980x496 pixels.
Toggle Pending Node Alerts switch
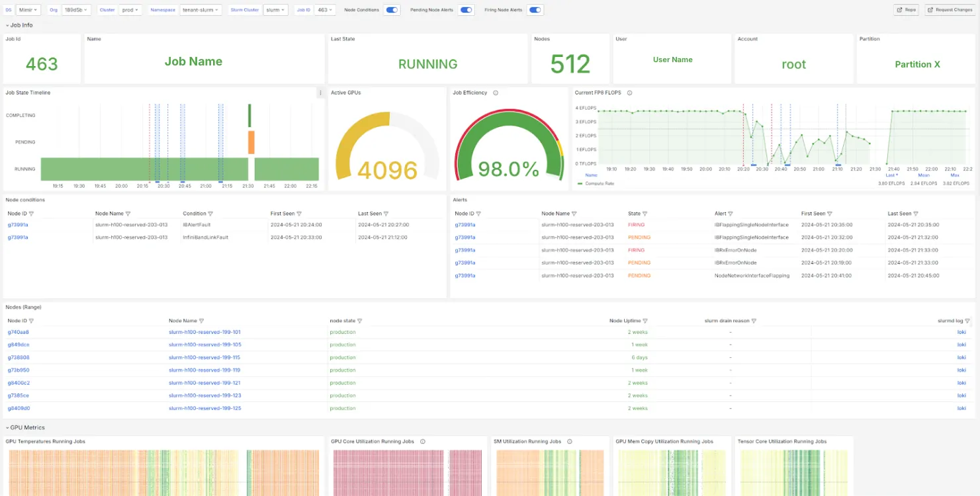466,10
